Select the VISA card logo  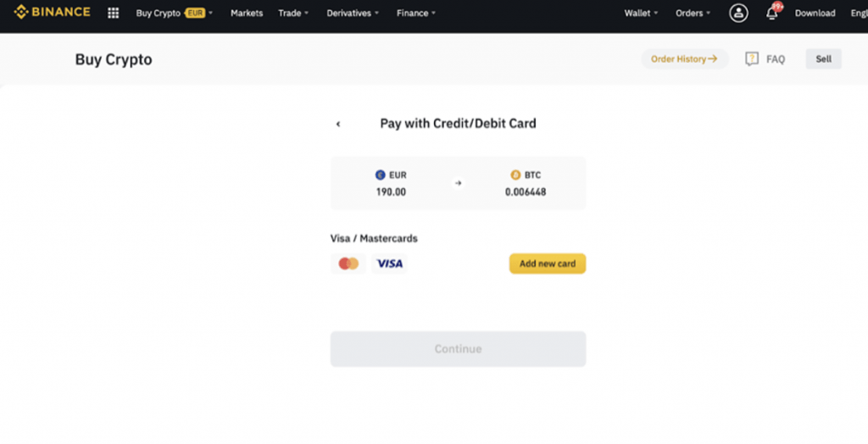(389, 264)
